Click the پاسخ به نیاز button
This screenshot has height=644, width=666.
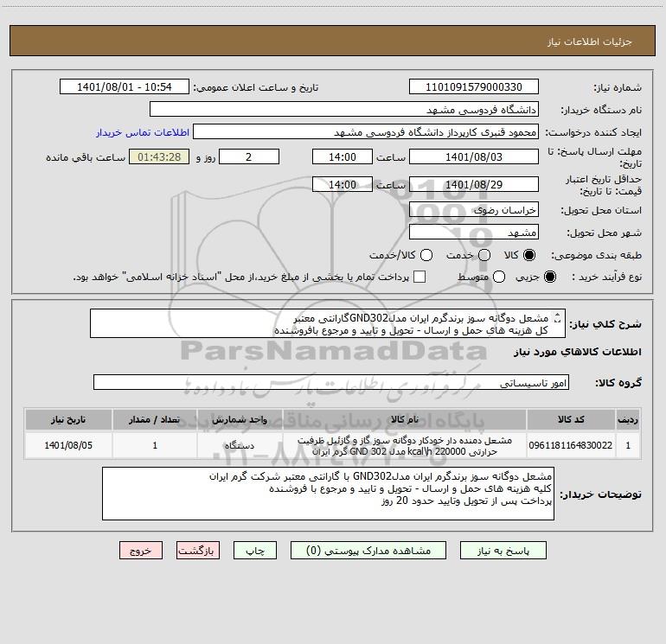[x=503, y=551]
